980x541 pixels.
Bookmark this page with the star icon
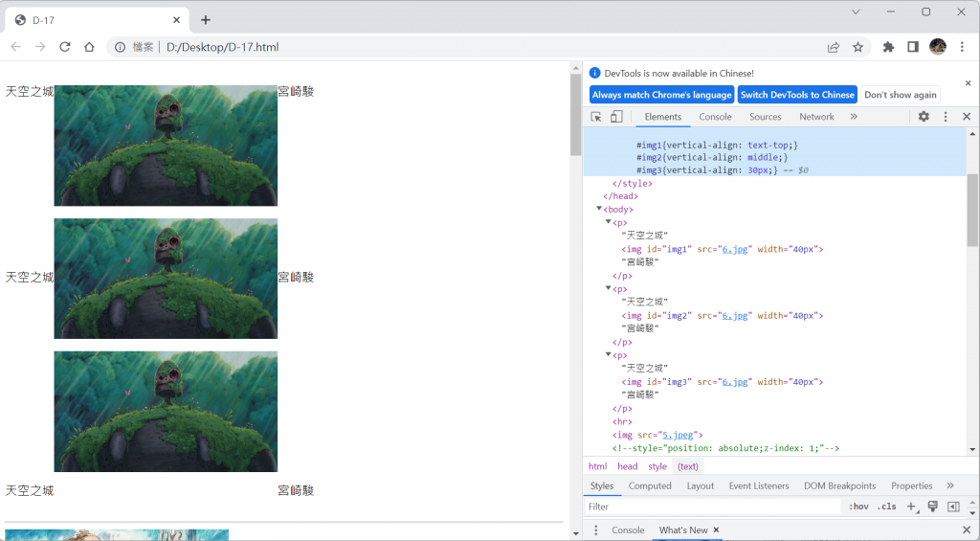[x=858, y=47]
